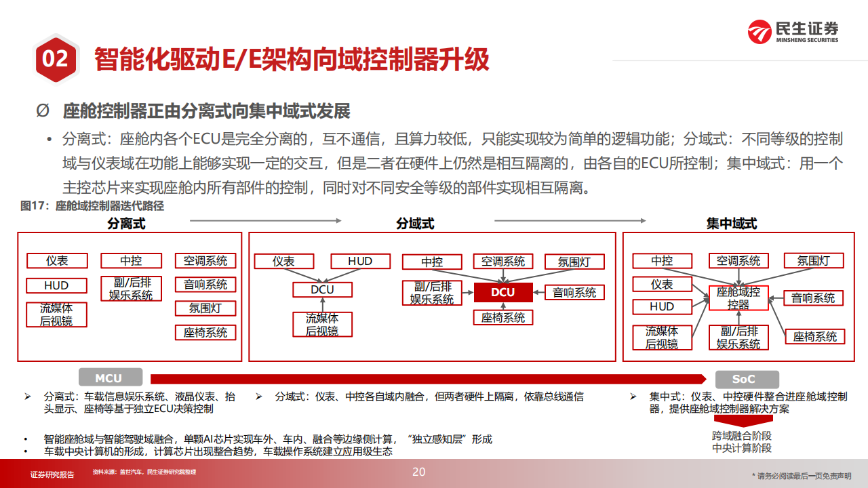This screenshot has height=488, width=868.
Task: Select the subtitle 座舱控制器正由分离式向集中域式发展
Action: [206, 110]
